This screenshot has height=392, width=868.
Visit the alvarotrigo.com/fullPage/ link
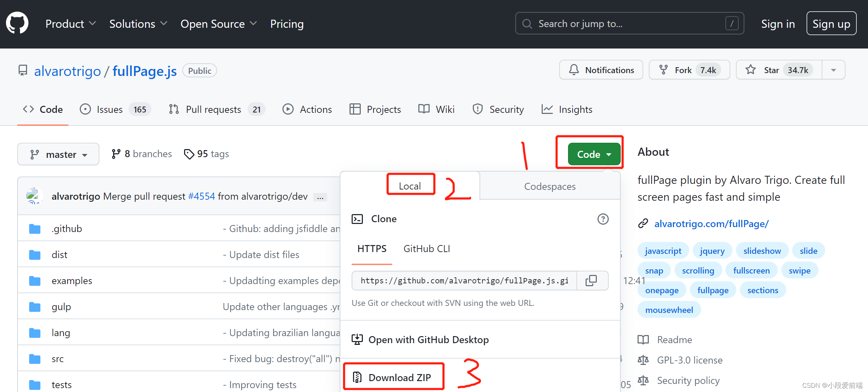[x=711, y=224]
